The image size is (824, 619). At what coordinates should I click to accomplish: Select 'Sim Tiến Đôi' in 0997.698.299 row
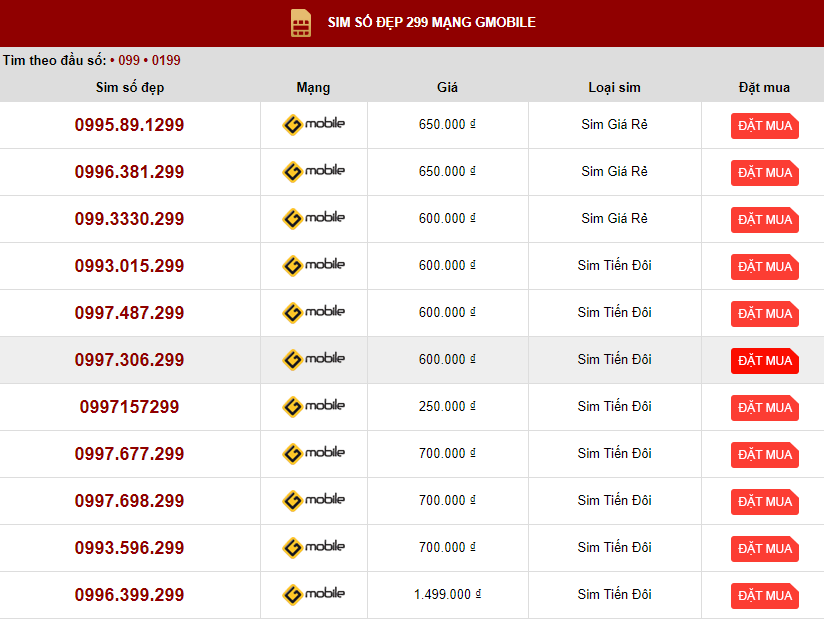(614, 500)
